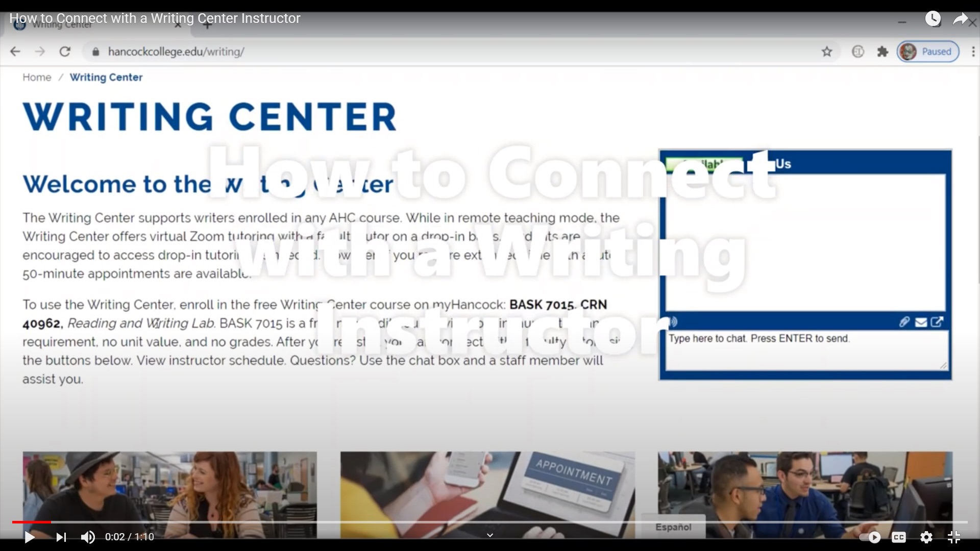Click the YouTube share/export icon
The height and width of the screenshot is (551, 980).
(x=962, y=17)
